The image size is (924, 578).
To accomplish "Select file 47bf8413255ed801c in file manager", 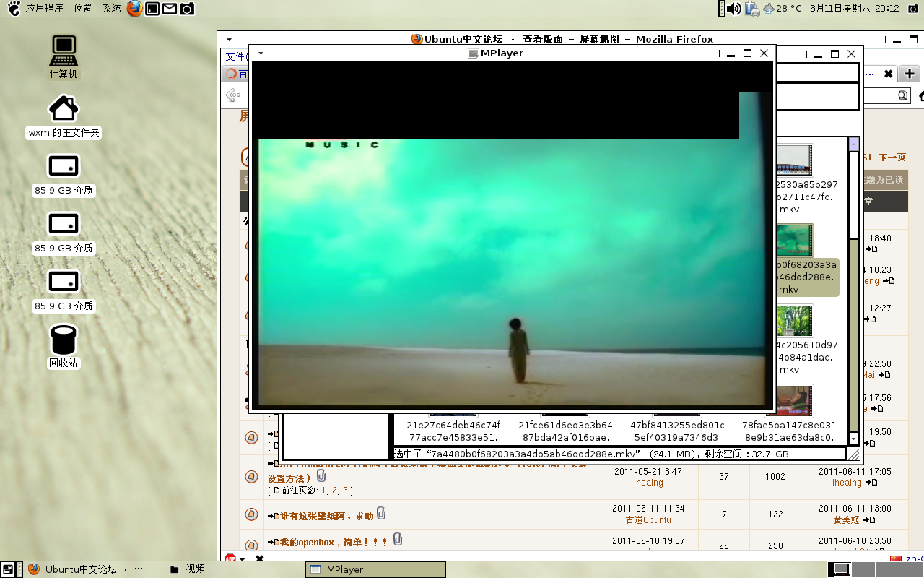I will tap(677, 431).
